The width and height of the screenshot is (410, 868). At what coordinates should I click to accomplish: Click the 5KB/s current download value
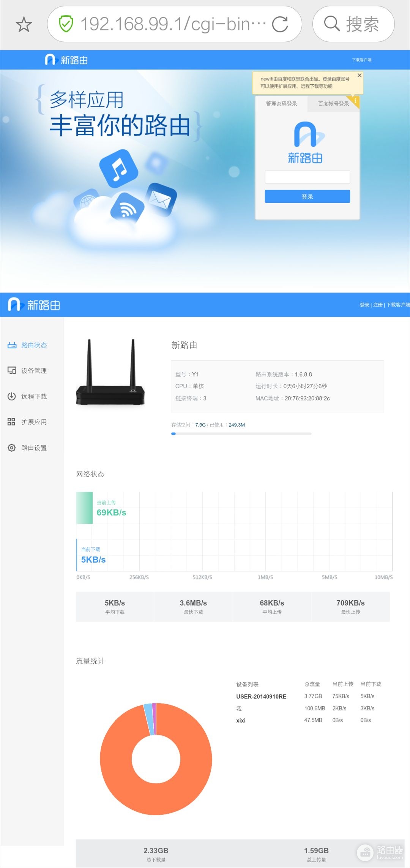[x=93, y=560]
